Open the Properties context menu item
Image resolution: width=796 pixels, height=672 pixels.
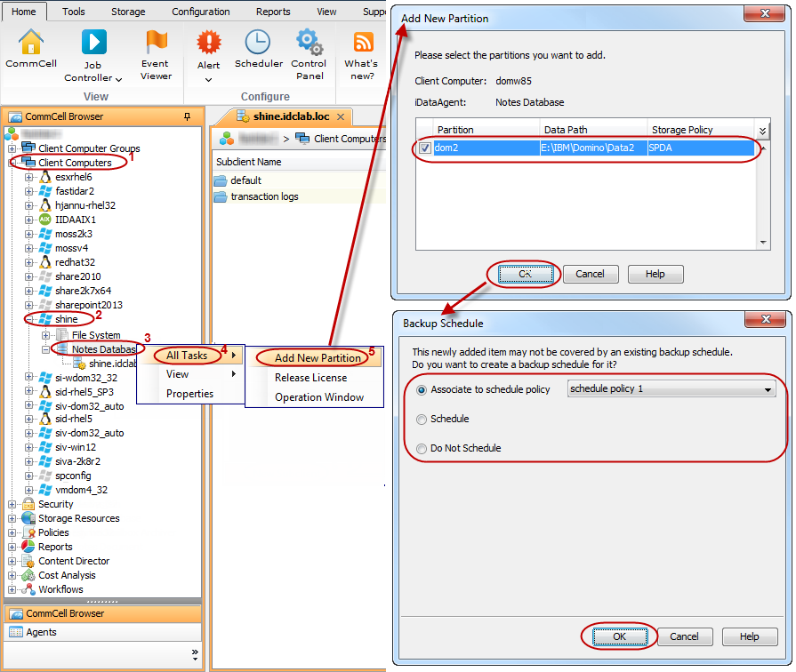pos(189,394)
